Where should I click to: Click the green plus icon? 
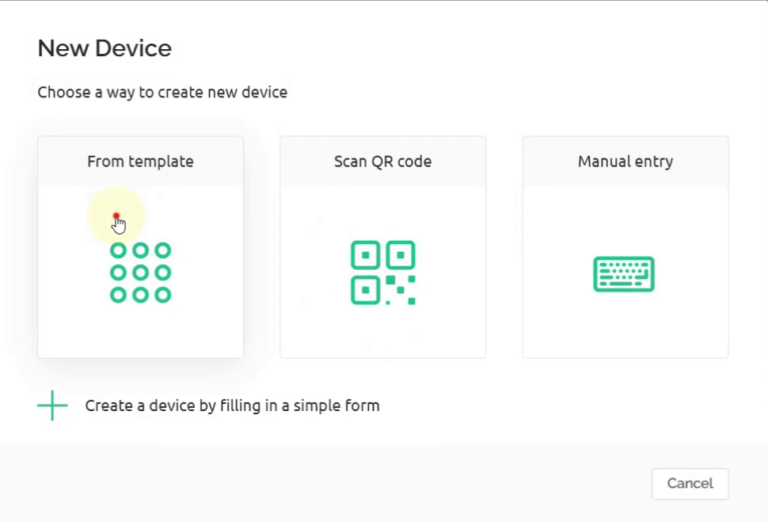tap(52, 405)
